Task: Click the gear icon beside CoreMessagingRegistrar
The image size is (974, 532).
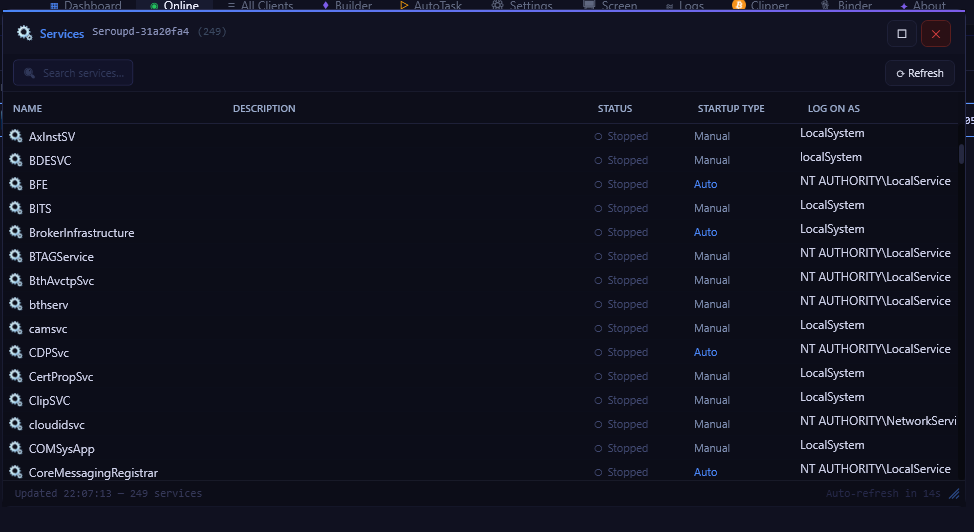Action: click(16, 472)
